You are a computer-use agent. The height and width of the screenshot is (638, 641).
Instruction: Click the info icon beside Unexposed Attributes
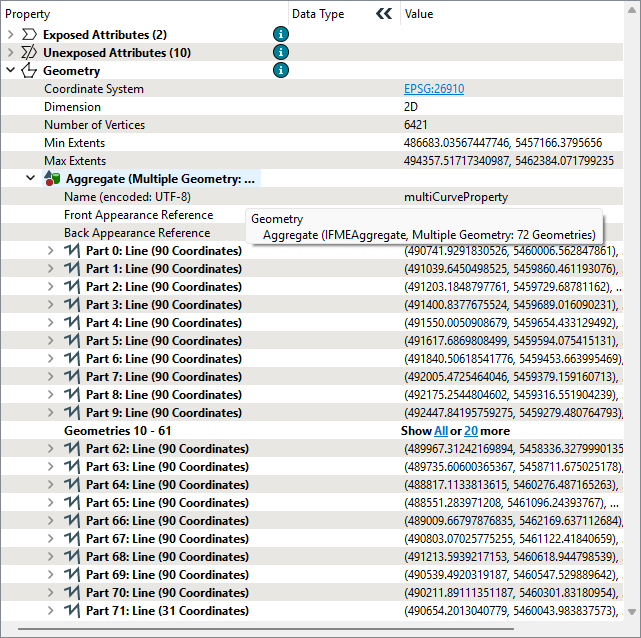(281, 52)
